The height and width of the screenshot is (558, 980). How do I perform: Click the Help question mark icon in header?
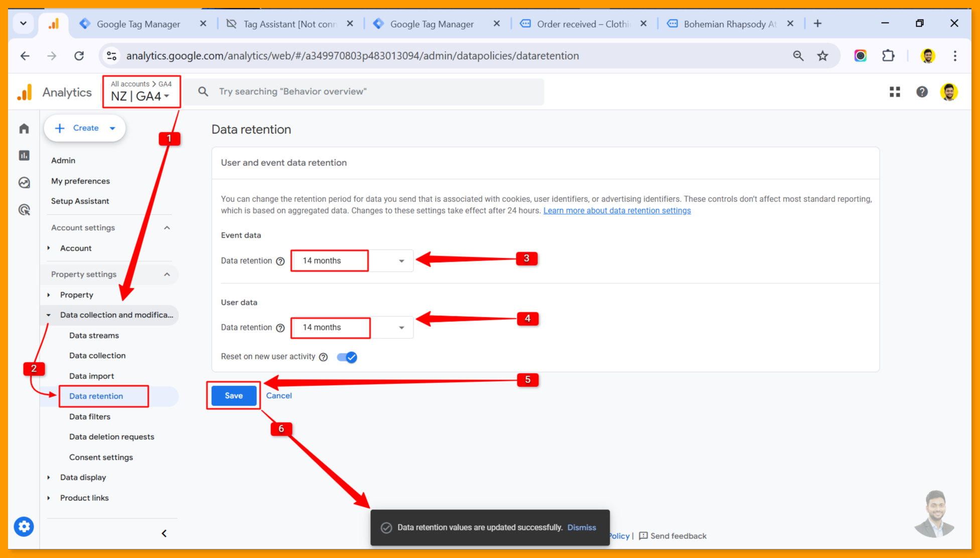click(922, 92)
